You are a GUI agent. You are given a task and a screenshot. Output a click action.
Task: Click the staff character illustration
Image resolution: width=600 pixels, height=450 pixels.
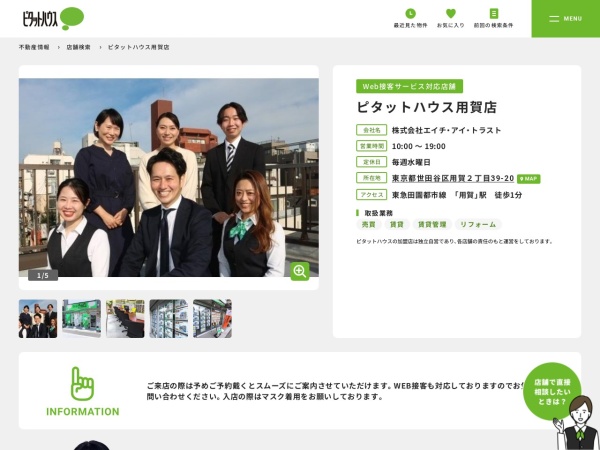[x=579, y=424]
